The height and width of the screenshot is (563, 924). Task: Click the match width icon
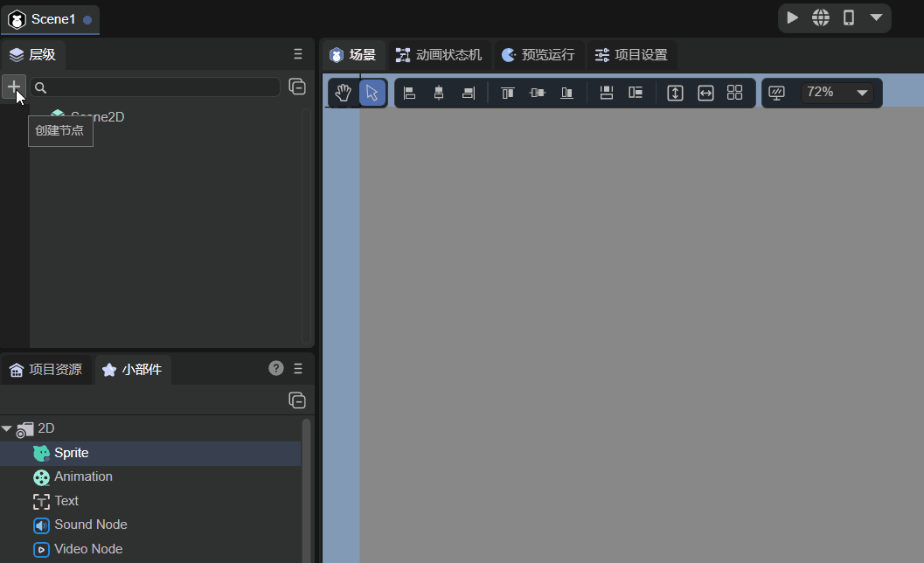click(x=705, y=93)
